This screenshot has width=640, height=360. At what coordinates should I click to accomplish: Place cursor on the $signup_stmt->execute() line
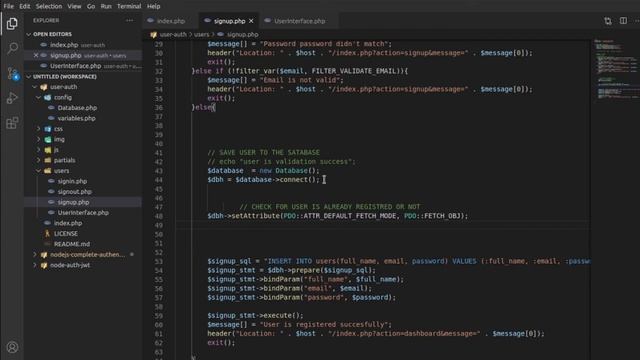coord(255,316)
